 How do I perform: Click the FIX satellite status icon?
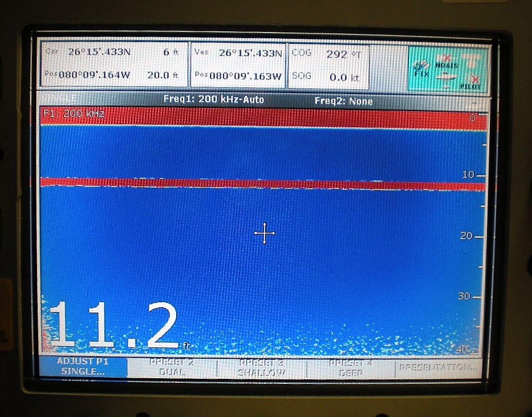422,66
